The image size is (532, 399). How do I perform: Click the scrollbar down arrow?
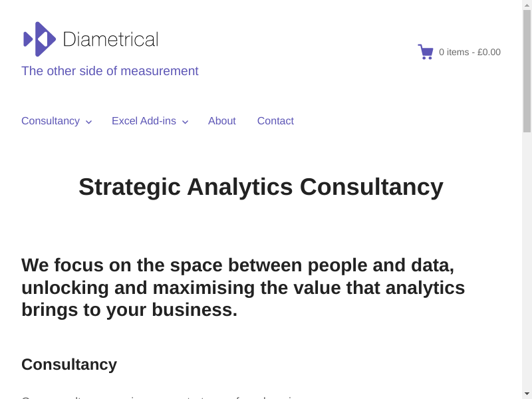527,394
